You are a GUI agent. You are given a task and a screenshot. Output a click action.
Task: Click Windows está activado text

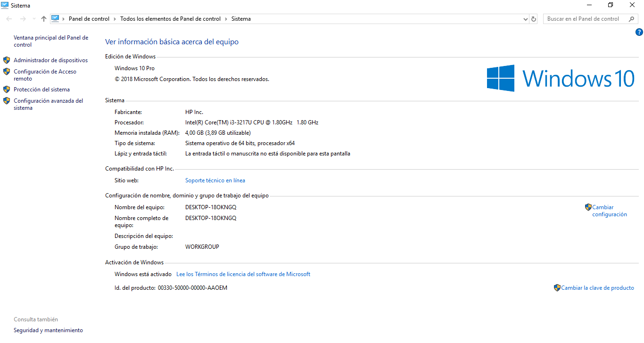click(x=143, y=274)
